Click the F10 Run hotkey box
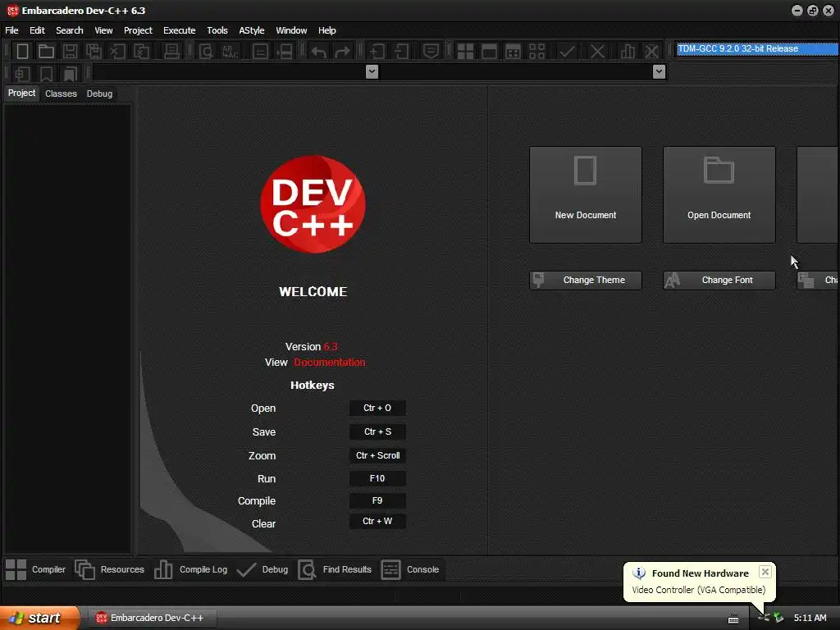 coord(377,478)
